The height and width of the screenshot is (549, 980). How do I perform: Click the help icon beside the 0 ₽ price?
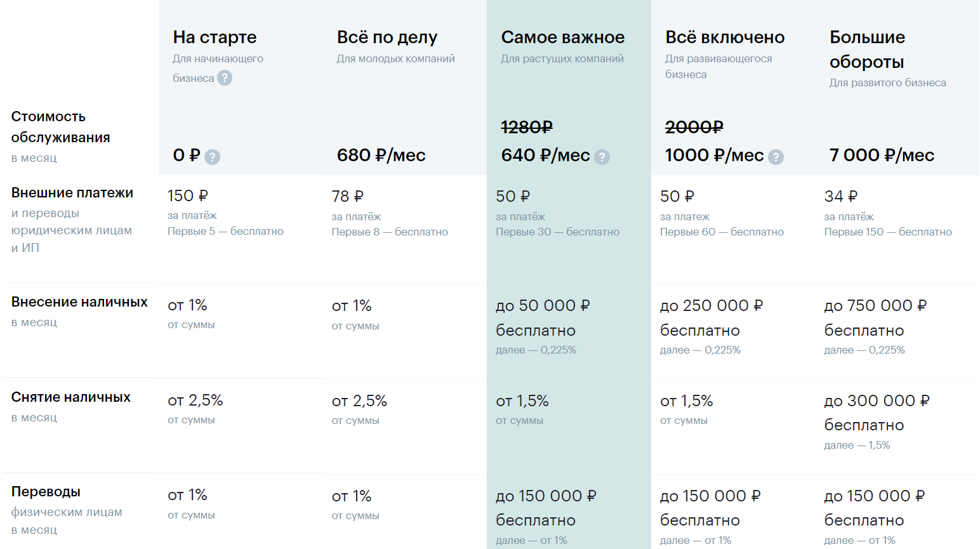[x=213, y=156]
